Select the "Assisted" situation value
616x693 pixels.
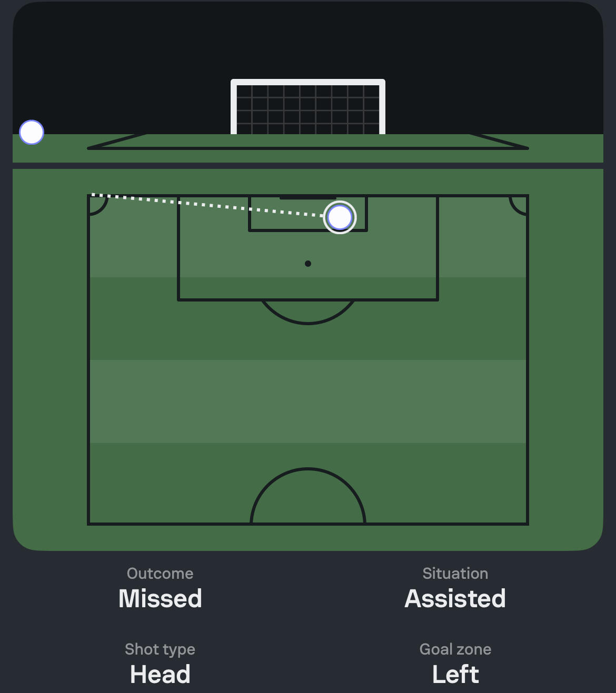tap(455, 598)
